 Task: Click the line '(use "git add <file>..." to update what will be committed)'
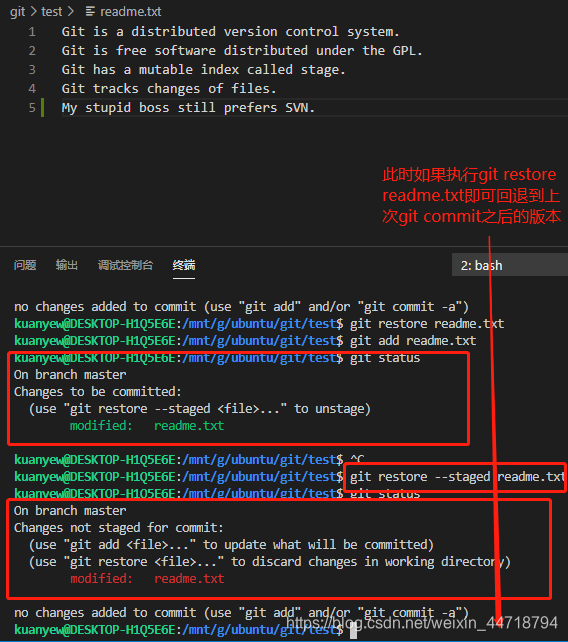click(x=231, y=545)
